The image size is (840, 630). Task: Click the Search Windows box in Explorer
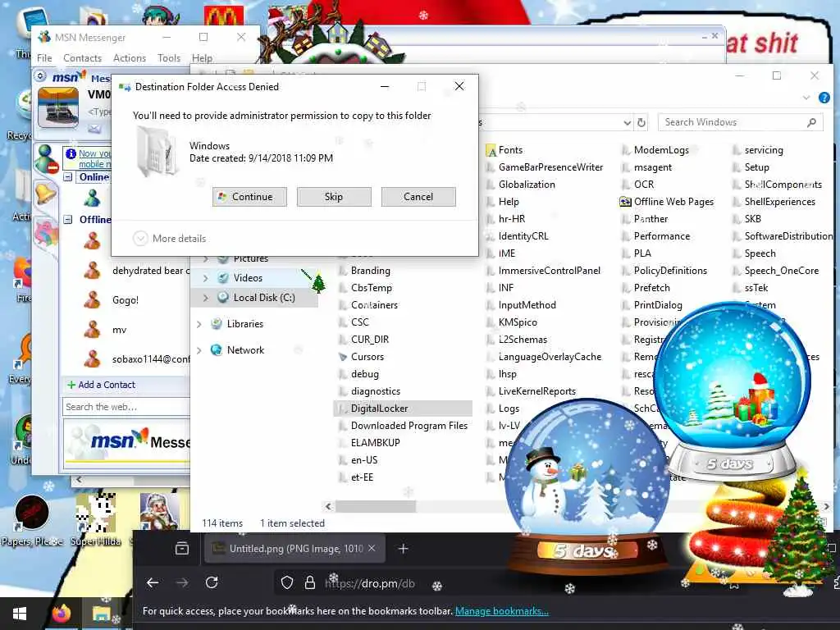tap(740, 122)
